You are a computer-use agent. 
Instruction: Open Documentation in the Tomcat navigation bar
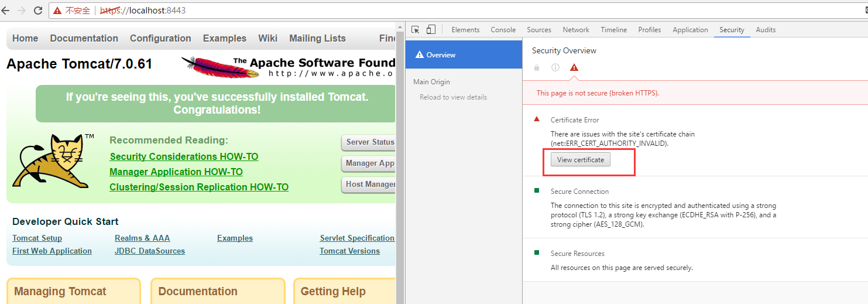click(84, 38)
